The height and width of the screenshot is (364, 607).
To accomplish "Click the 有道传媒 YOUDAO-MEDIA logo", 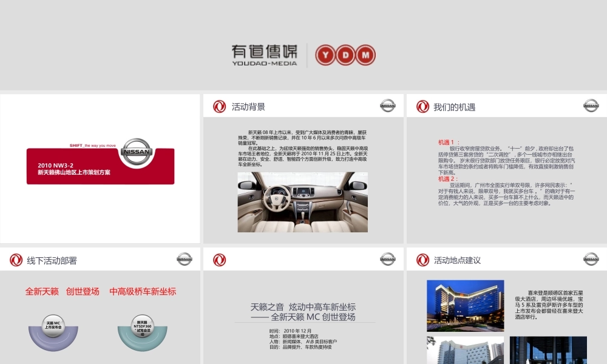I will coord(265,55).
